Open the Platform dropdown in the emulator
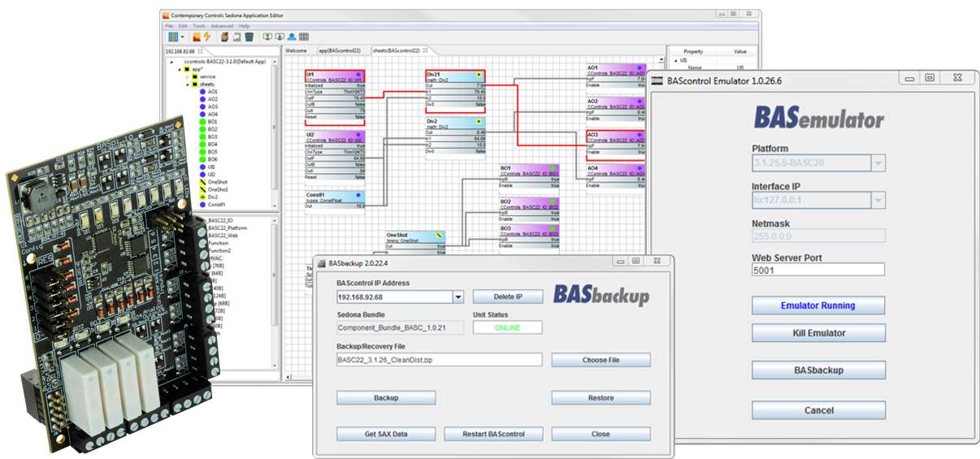 (877, 163)
